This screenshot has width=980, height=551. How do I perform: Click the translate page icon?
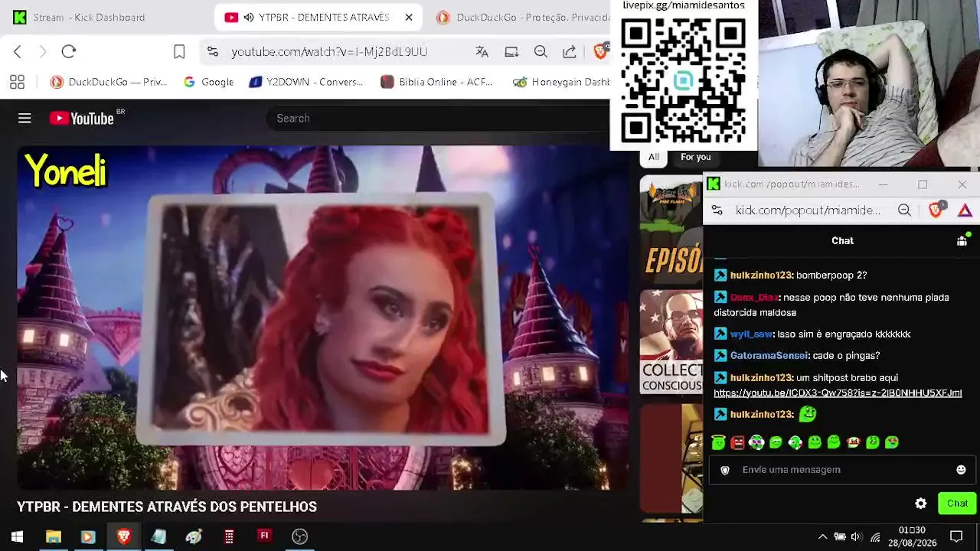coord(482,51)
